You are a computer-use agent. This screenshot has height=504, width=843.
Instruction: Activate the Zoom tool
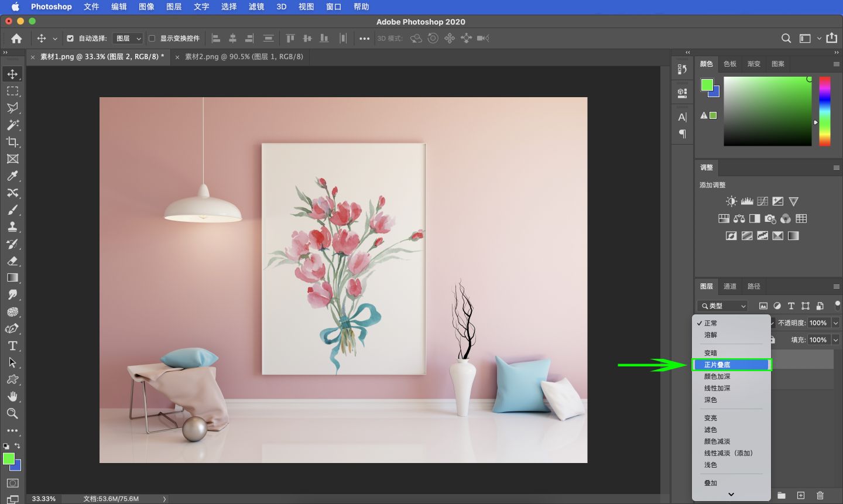[12, 414]
